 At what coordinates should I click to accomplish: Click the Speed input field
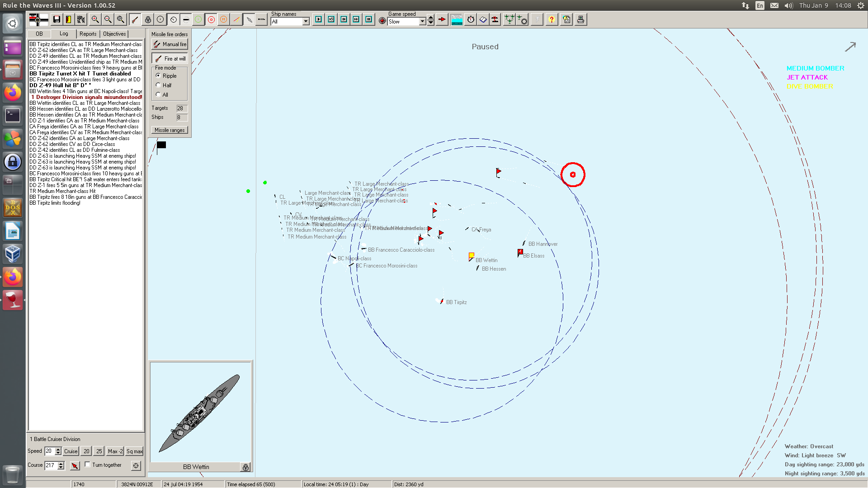(50, 451)
